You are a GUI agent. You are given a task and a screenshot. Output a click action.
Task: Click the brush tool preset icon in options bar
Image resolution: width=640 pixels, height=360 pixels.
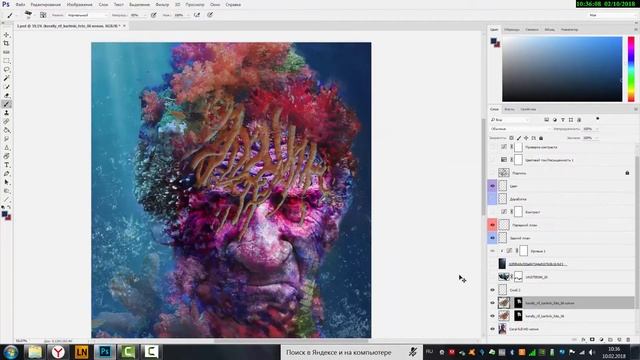[x=9, y=15]
